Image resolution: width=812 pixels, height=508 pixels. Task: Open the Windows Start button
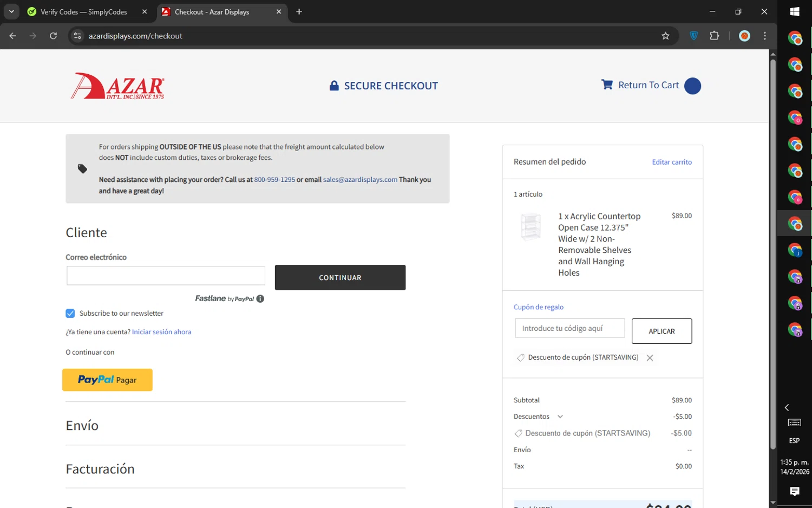tap(795, 11)
